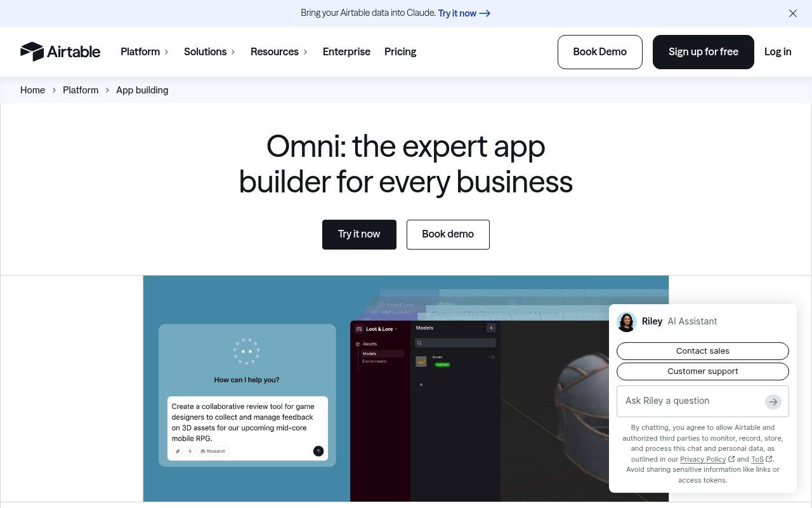Select Environments in the mockup sidebar
Image resolution: width=812 pixels, height=508 pixels.
[x=374, y=361]
